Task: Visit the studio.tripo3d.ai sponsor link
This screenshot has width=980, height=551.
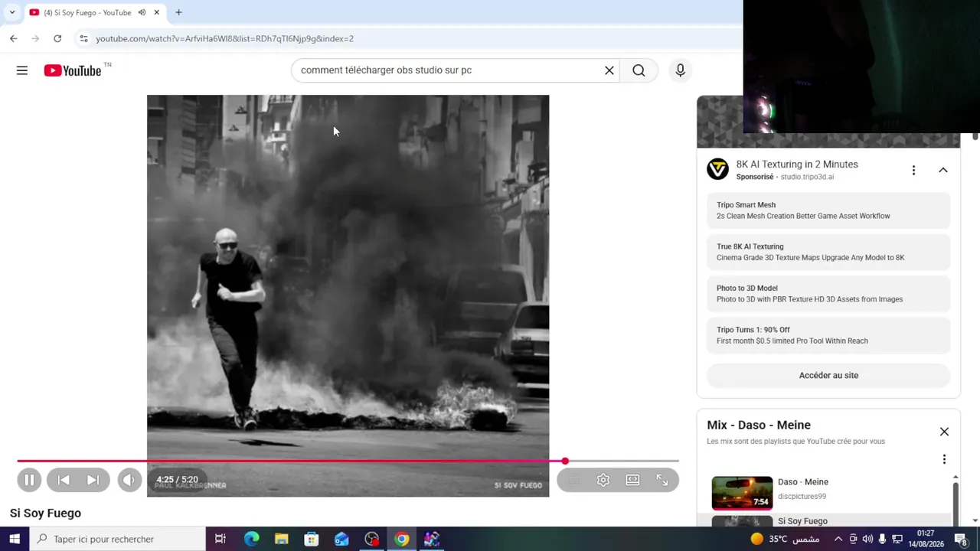Action: (x=807, y=177)
